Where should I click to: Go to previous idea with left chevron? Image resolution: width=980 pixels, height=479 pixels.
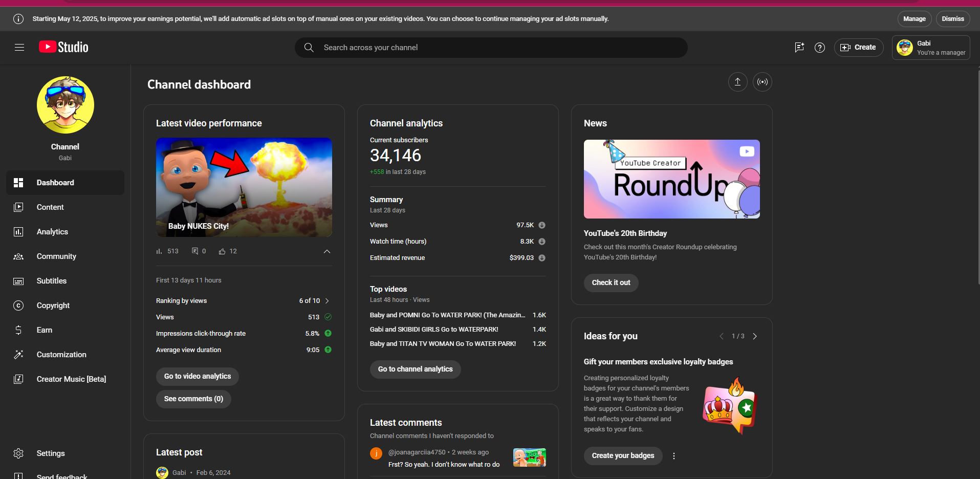click(x=722, y=336)
